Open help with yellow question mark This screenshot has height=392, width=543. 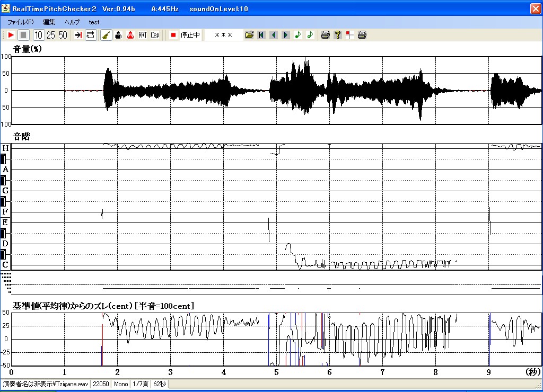tap(338, 35)
